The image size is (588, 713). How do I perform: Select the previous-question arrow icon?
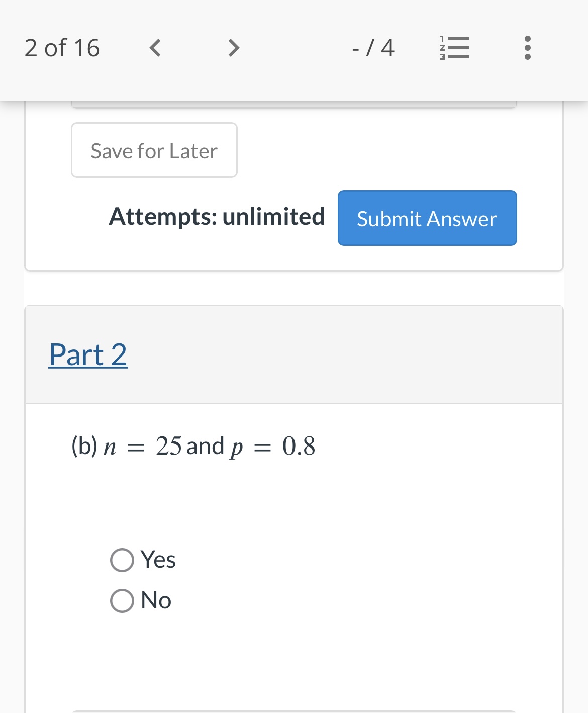[x=155, y=48]
